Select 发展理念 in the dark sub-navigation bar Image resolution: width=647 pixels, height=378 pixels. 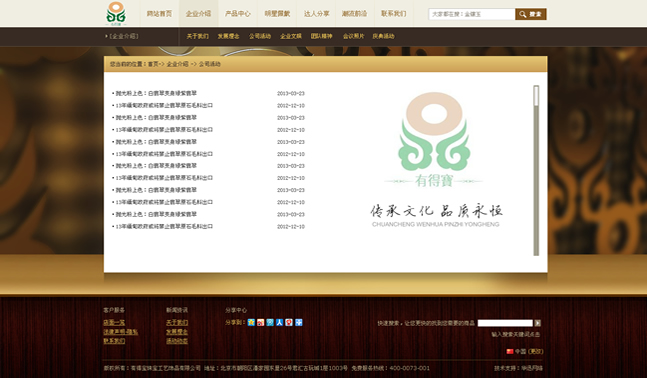[x=229, y=36]
